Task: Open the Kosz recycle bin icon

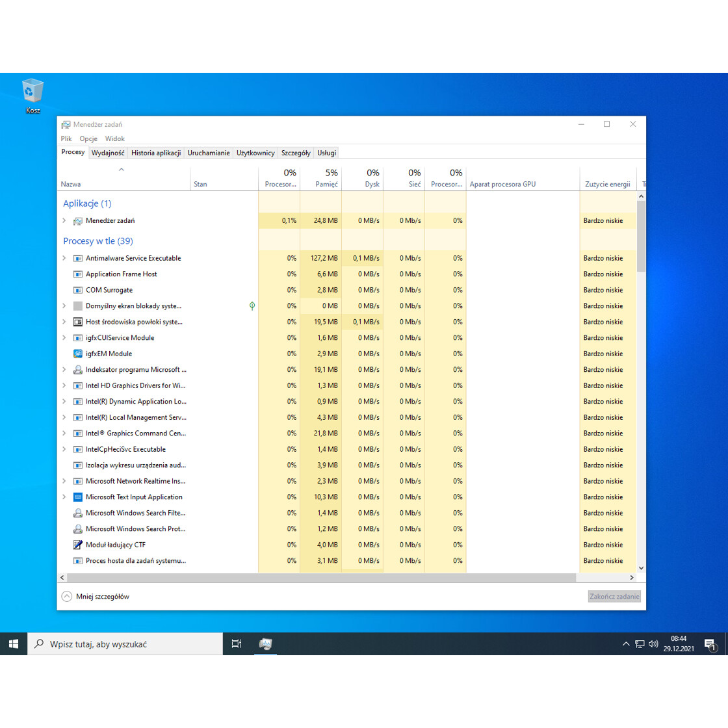Action: (x=32, y=91)
